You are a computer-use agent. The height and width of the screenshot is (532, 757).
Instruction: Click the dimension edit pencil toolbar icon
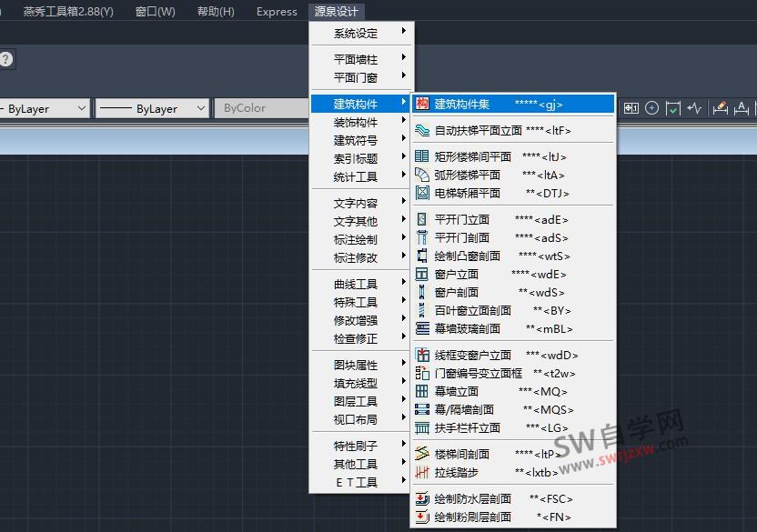pos(719,107)
